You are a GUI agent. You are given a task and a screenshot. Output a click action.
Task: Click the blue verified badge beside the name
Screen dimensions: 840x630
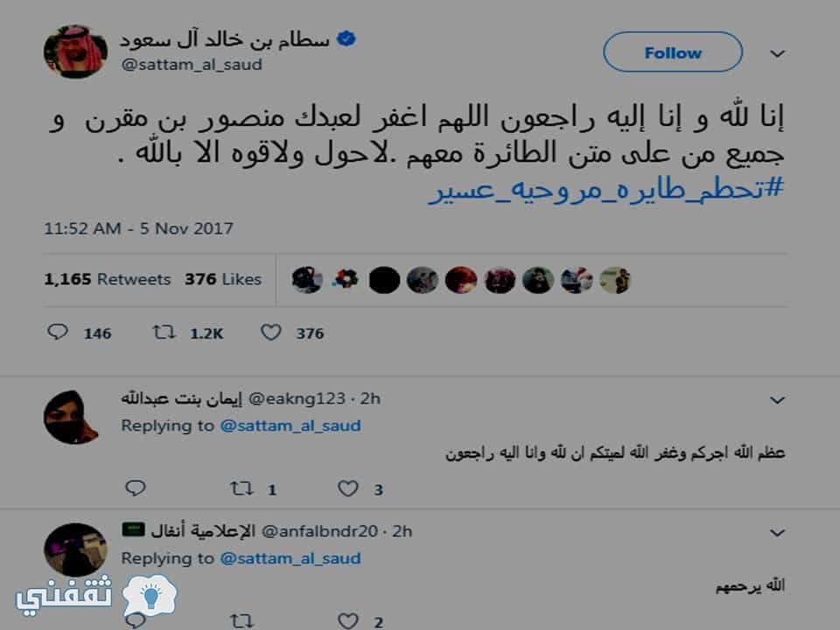point(346,39)
